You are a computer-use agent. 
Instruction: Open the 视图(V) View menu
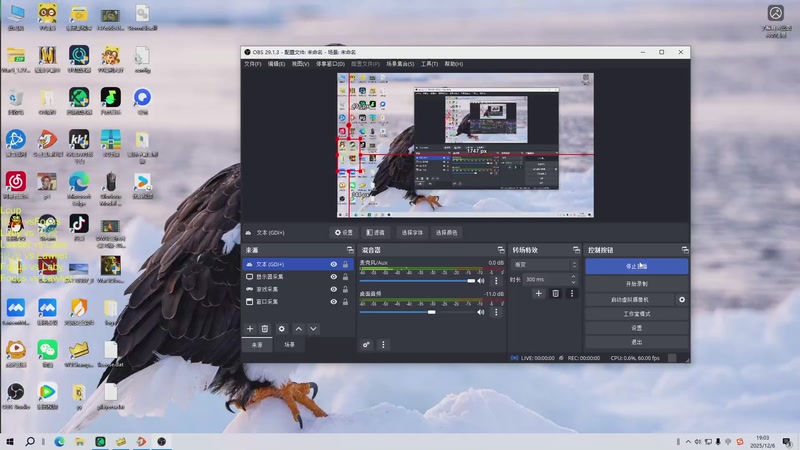pos(301,64)
